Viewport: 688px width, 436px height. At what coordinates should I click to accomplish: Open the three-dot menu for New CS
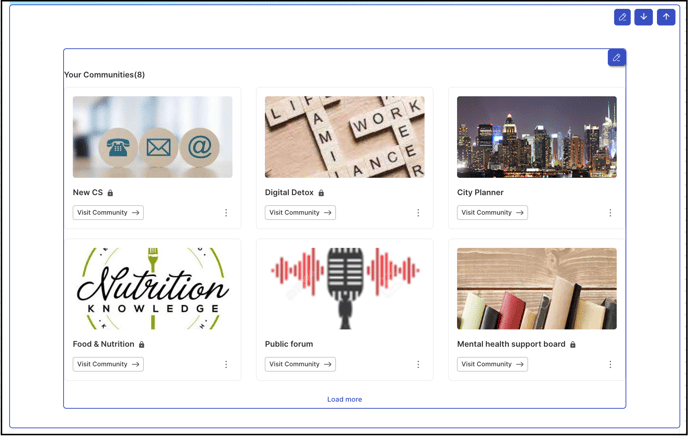pyautogui.click(x=226, y=213)
